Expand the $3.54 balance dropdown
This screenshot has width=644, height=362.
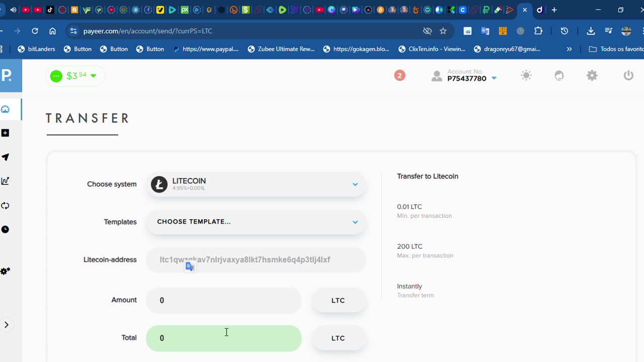75,76
